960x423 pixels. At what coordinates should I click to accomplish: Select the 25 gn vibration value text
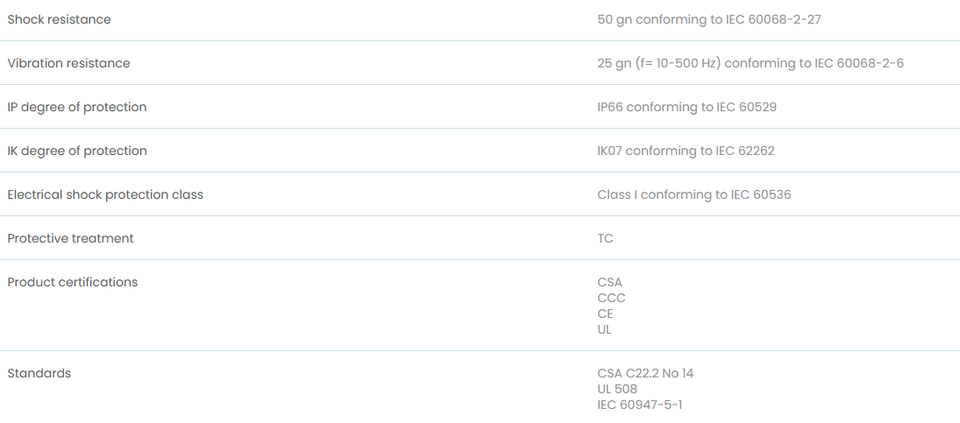coord(751,63)
